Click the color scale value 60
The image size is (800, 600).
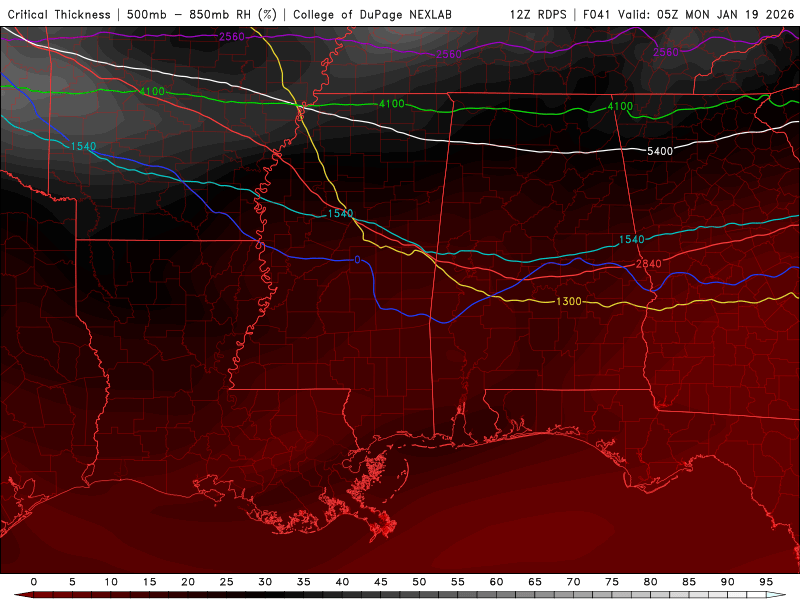(496, 582)
